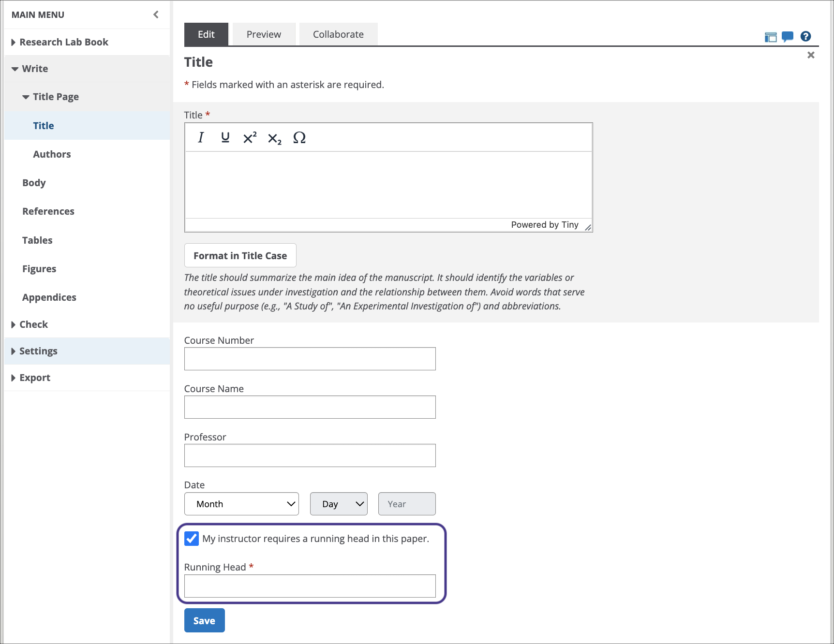Switch to the Preview tab

point(264,34)
